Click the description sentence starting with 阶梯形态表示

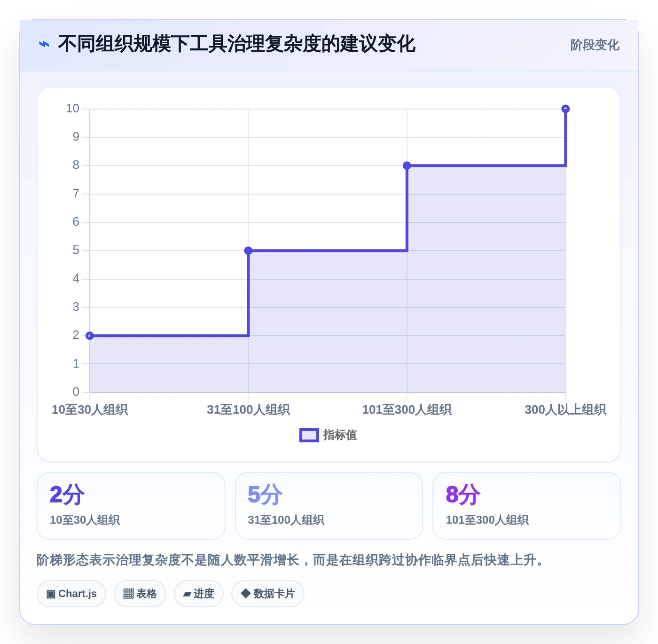tap(290, 560)
